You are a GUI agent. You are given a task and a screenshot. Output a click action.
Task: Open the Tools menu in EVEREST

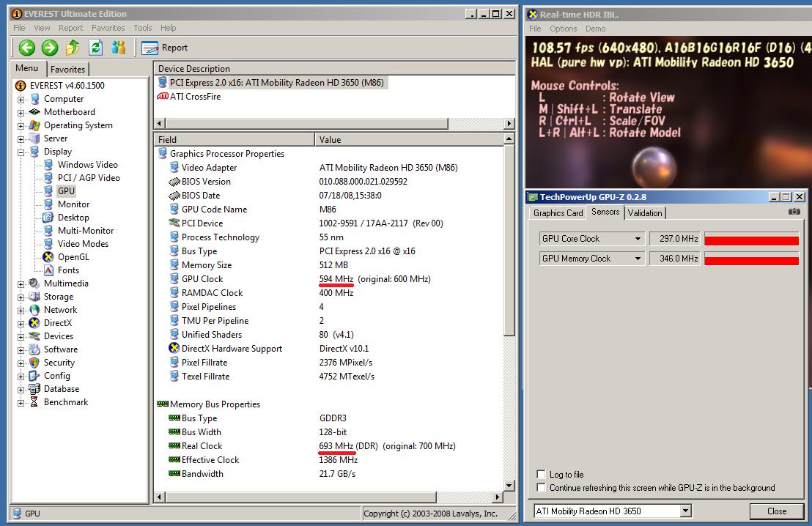tap(142, 28)
